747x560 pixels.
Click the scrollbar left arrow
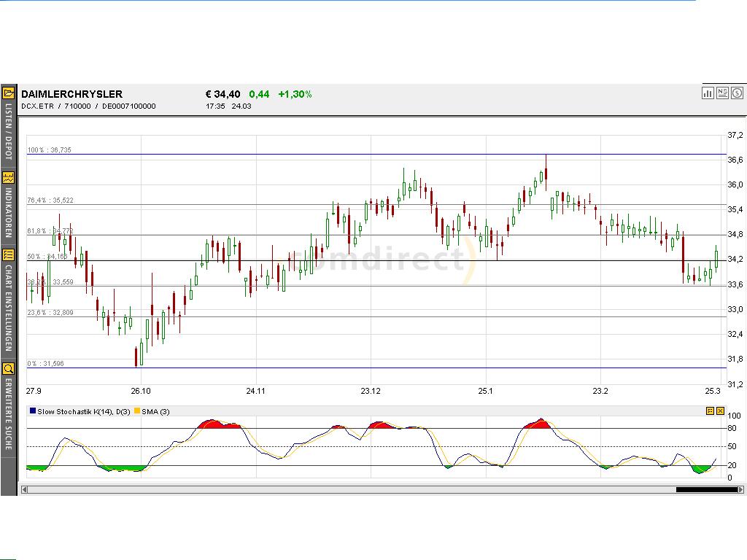click(x=23, y=489)
